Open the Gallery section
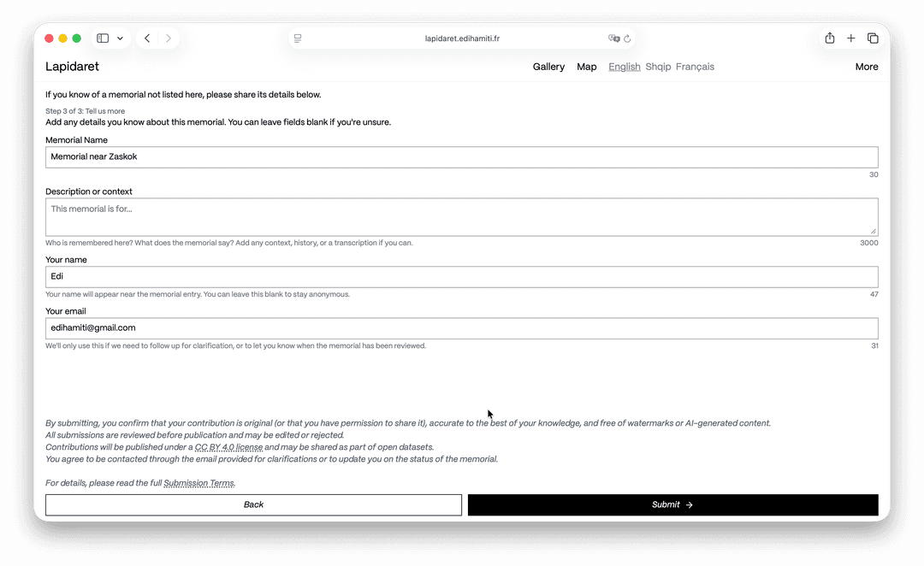924x566 pixels. (x=548, y=67)
